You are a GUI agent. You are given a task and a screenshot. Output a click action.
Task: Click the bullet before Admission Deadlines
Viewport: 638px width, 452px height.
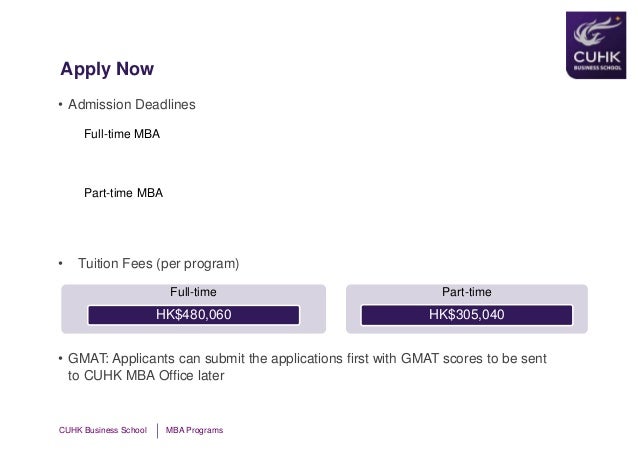[x=60, y=105]
